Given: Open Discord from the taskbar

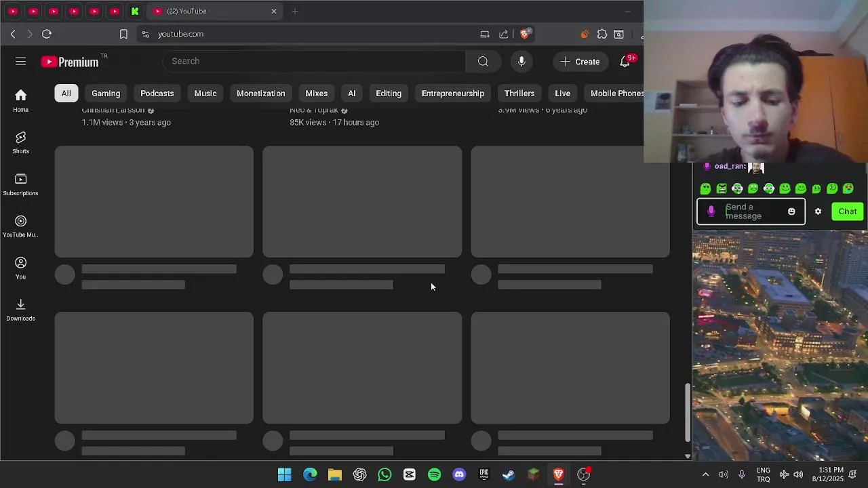Looking at the screenshot, I should (x=459, y=474).
